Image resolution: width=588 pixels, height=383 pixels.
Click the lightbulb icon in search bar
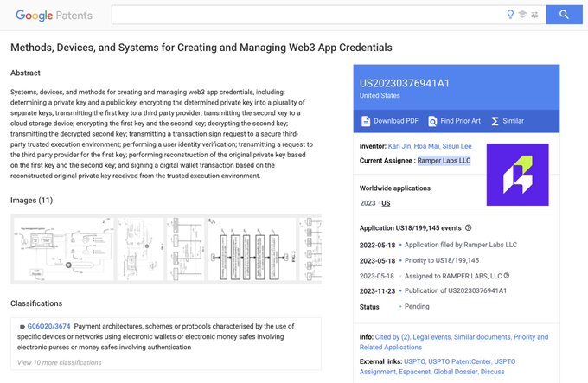tap(510, 15)
